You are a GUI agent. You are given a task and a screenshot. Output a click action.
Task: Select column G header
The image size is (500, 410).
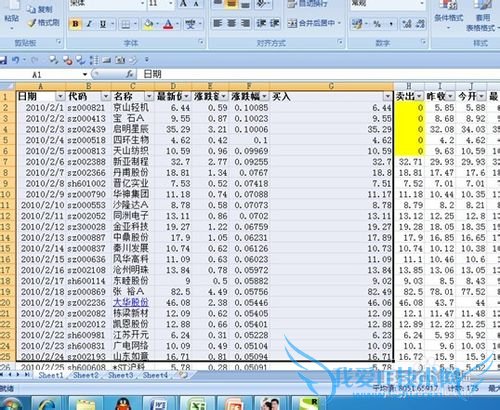(x=331, y=86)
